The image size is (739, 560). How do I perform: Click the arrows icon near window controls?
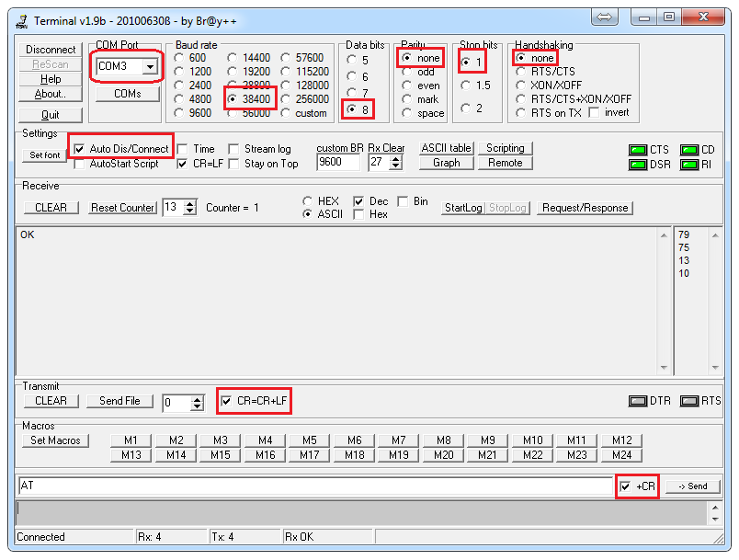point(606,16)
